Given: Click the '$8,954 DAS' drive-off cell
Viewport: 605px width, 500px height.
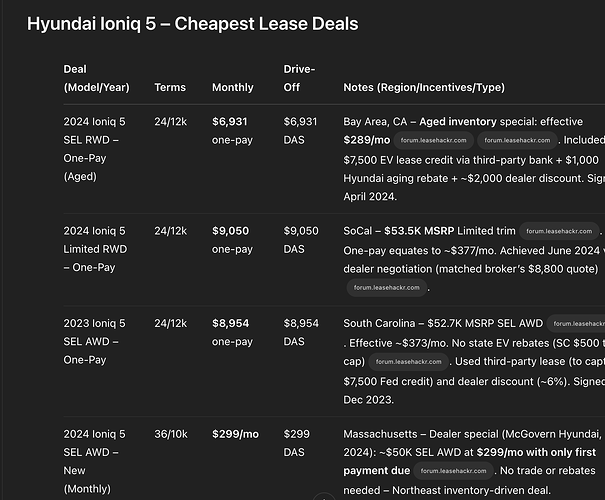Looking at the screenshot, I should [x=301, y=333].
